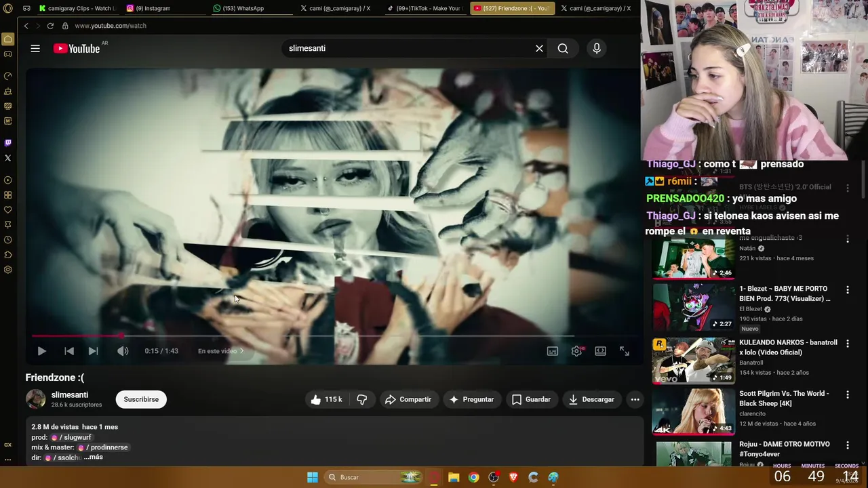868x488 pixels.
Task: Open extensions cube icon in sidebar
Action: 8,255
